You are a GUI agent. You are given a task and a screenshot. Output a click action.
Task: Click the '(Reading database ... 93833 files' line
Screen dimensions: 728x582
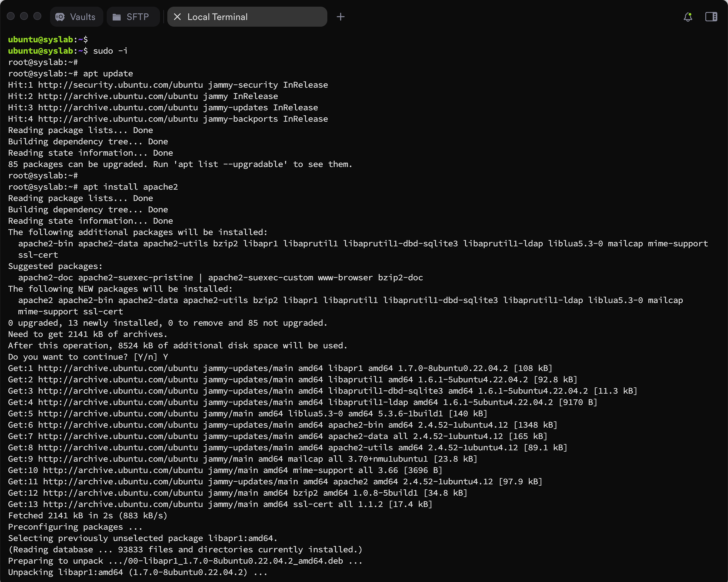pyautogui.click(x=185, y=550)
